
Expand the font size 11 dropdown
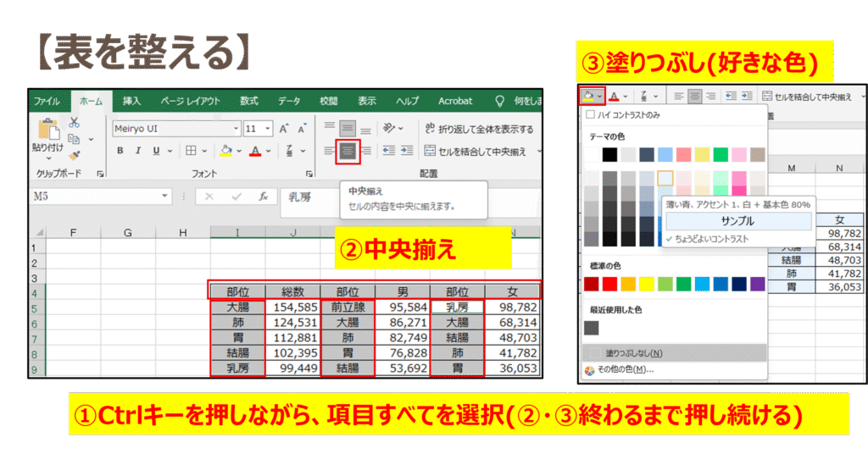click(x=268, y=129)
